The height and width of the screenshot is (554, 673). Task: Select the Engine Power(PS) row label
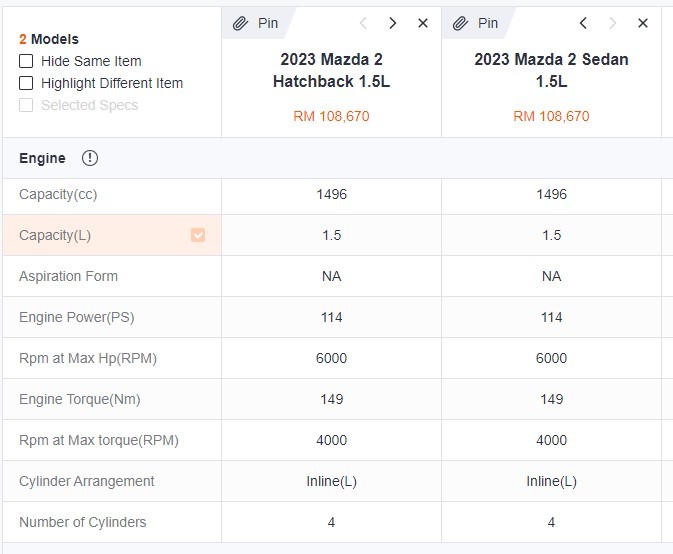[77, 317]
